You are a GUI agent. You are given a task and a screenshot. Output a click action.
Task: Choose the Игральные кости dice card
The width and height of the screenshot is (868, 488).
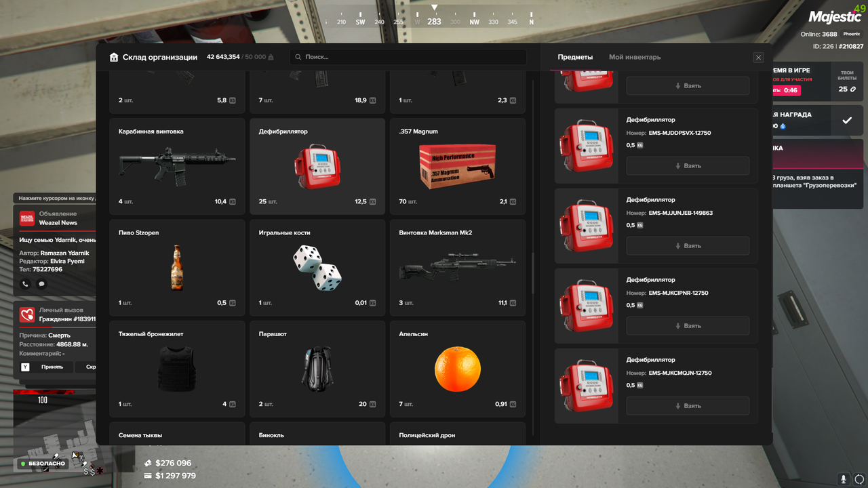(317, 267)
